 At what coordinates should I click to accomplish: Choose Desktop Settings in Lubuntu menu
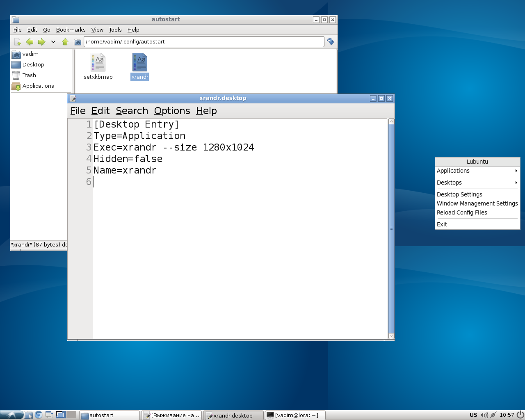click(477, 195)
